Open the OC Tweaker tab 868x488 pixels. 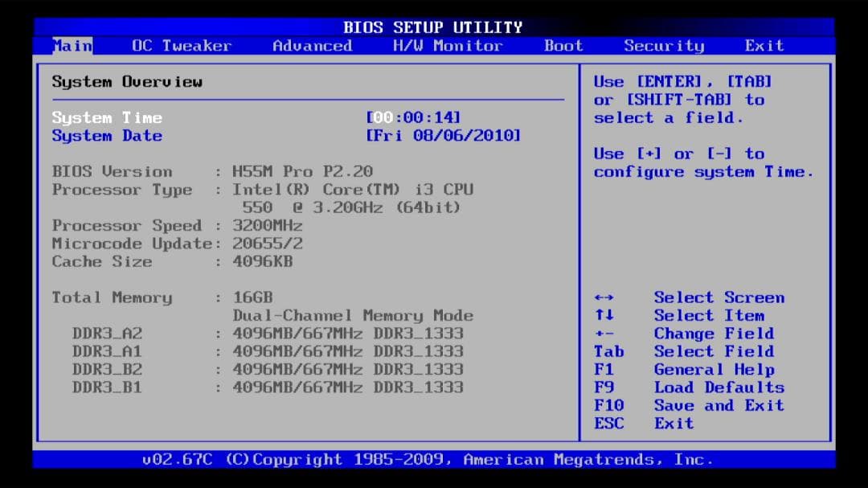click(182, 46)
